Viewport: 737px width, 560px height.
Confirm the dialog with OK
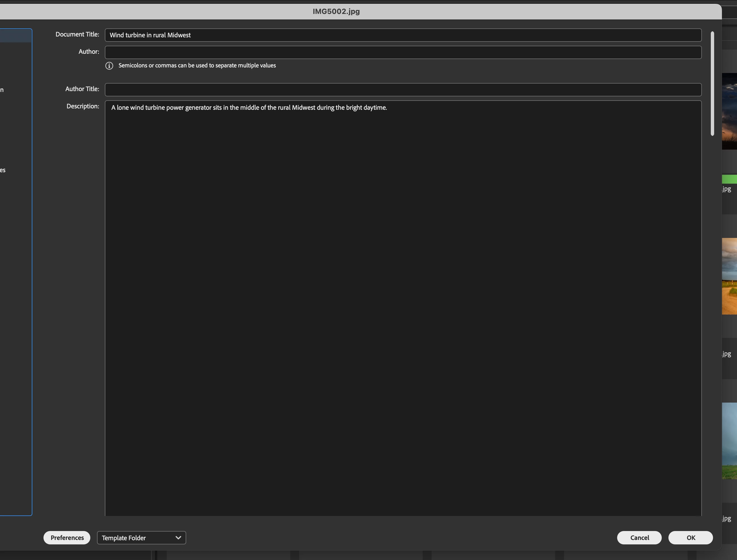pyautogui.click(x=690, y=537)
